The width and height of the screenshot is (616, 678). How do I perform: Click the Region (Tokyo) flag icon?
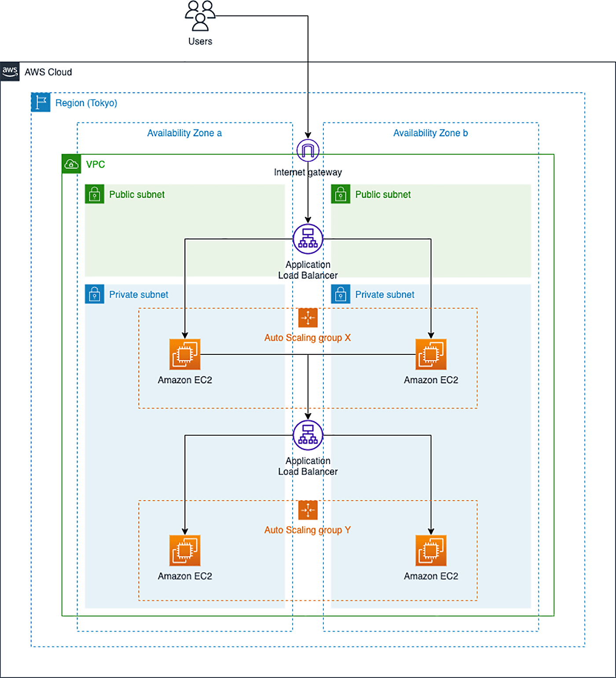point(41,103)
